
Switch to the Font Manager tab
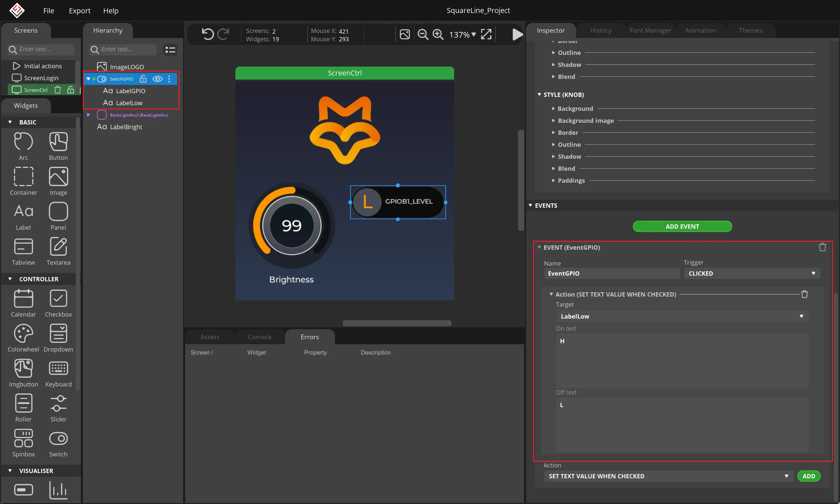click(x=650, y=30)
